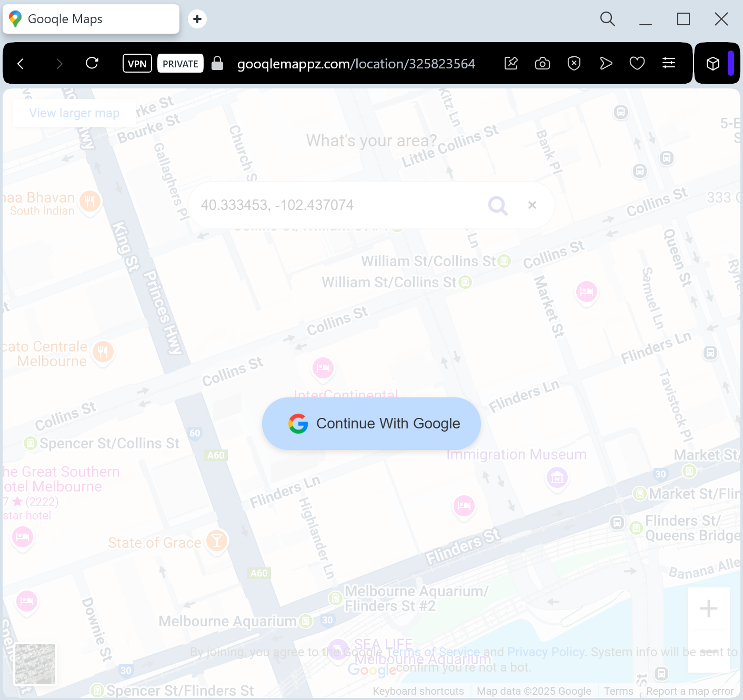Screen dimensions: 743x700
Task: Click the What's your area? heading
Action: pos(372,141)
